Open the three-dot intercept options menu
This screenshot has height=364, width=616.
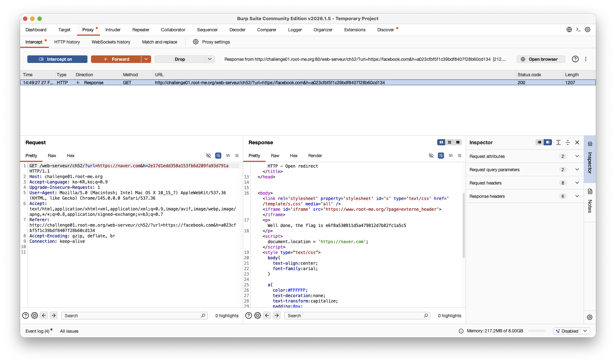pos(586,59)
